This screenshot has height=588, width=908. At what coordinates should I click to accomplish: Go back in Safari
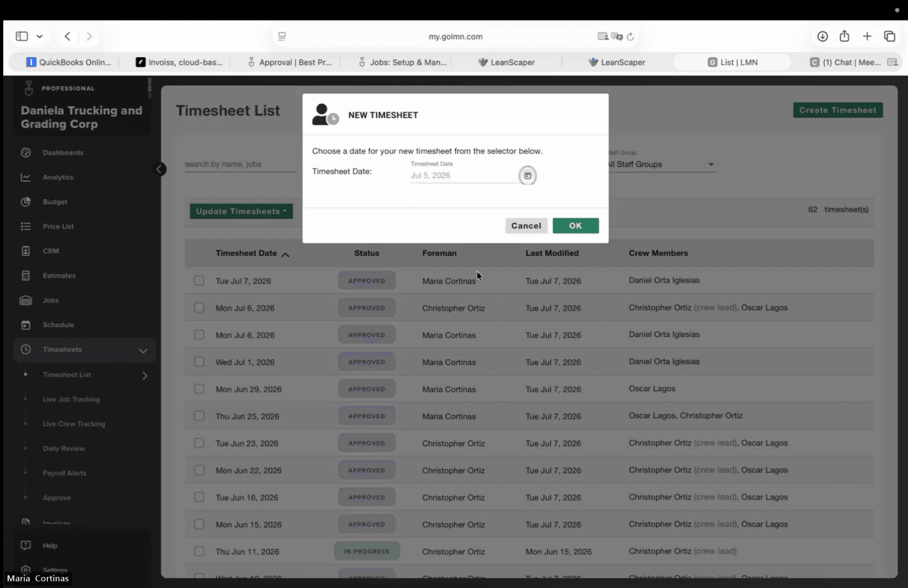point(68,36)
